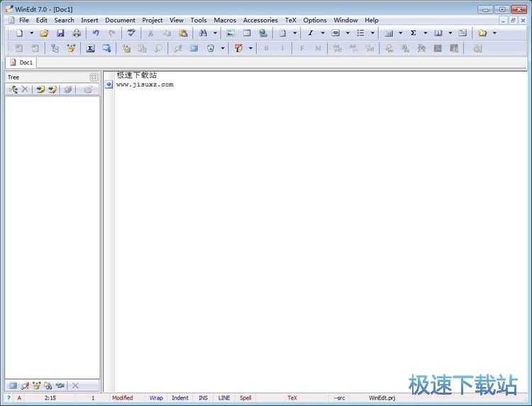Open the dropdown beside the Find binoculars

[215, 33]
